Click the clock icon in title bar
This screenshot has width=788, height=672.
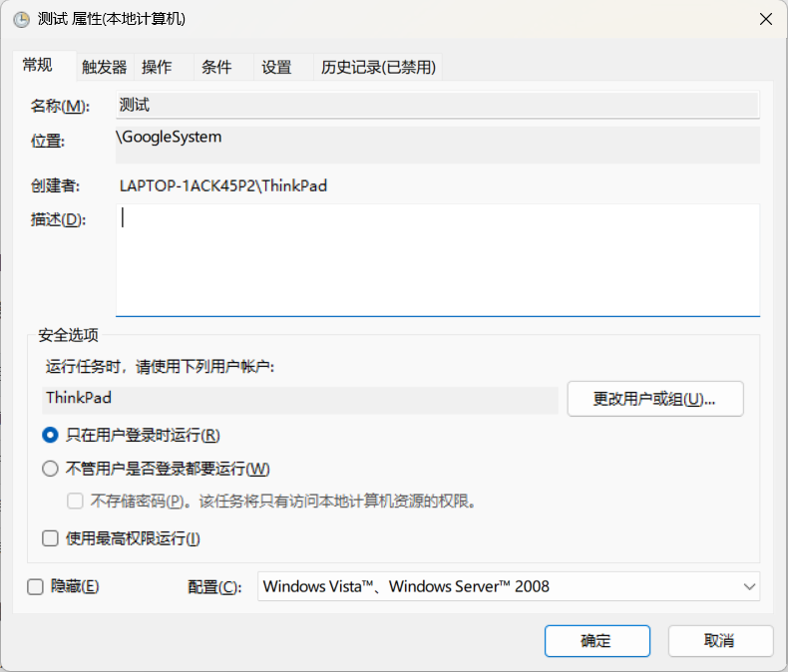[x=22, y=20]
